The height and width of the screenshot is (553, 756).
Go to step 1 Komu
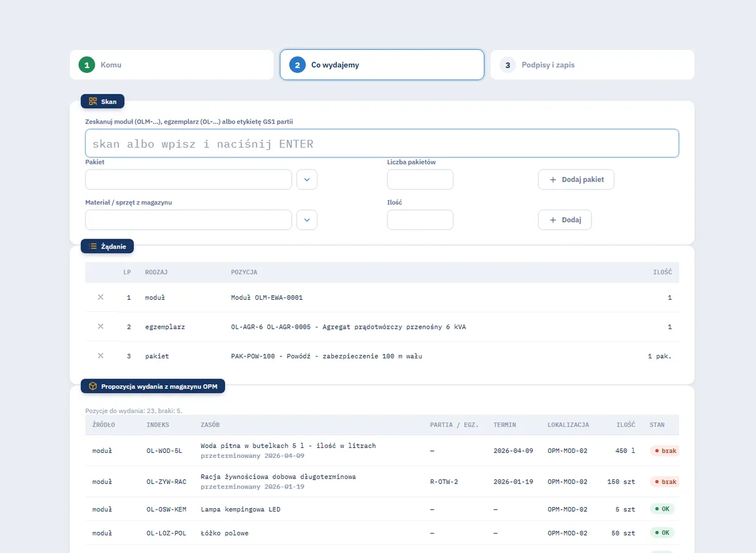[172, 65]
